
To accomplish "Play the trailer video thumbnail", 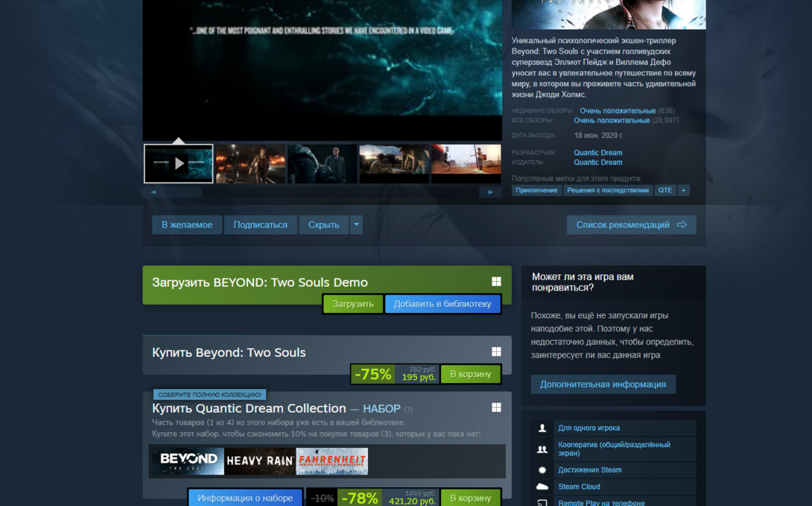I will click(179, 163).
